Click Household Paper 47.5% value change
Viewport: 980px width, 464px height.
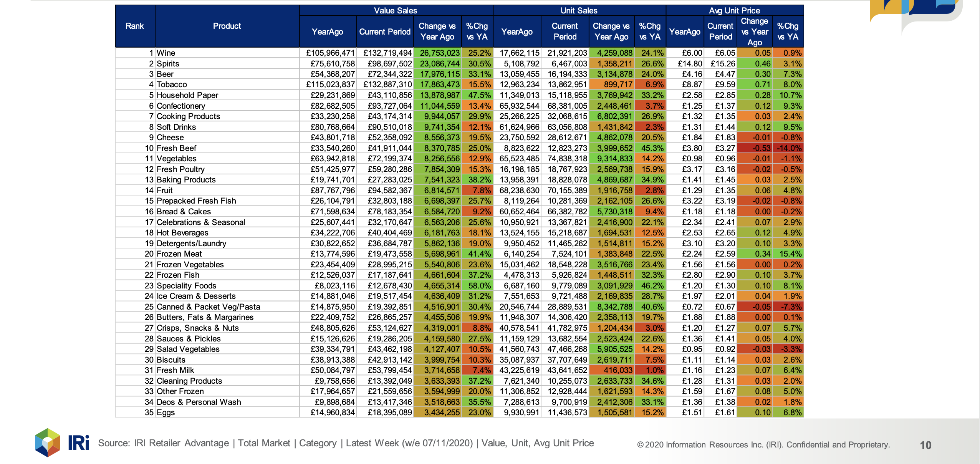tap(477, 95)
